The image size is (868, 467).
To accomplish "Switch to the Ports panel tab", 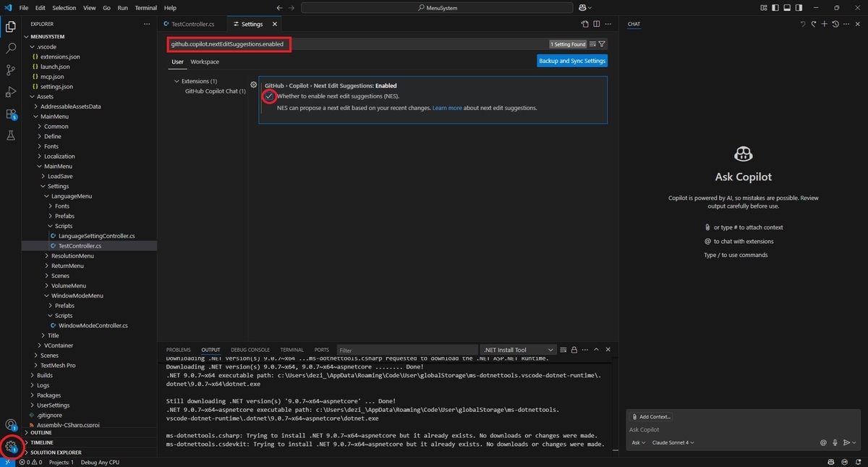I will coord(322,350).
